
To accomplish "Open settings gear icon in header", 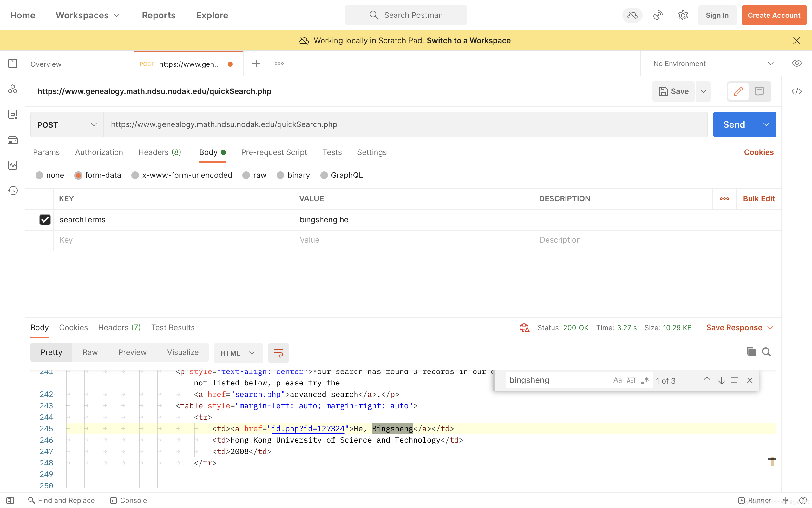I will tap(683, 15).
